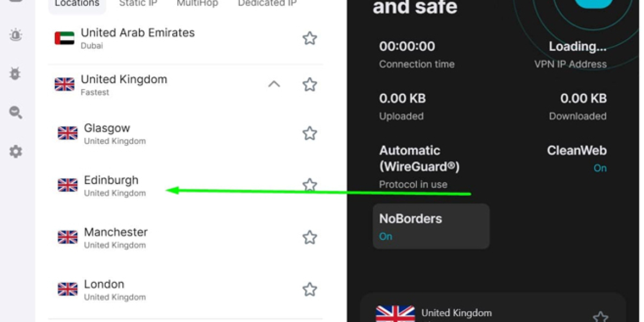
Task: Add Glasgow to favorites
Action: (x=310, y=133)
